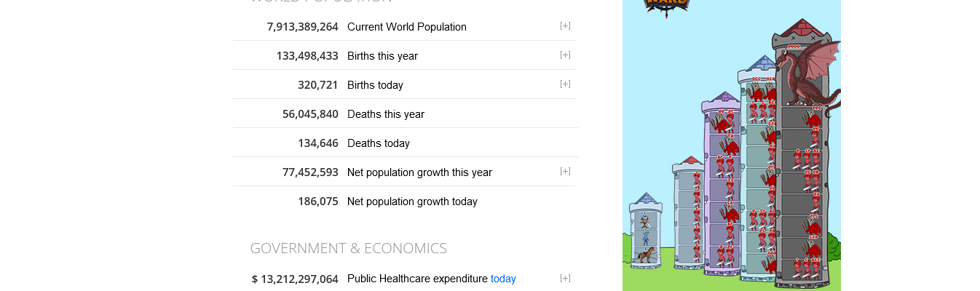
Task: Expand the Net population growth this year [+]
Action: (565, 172)
